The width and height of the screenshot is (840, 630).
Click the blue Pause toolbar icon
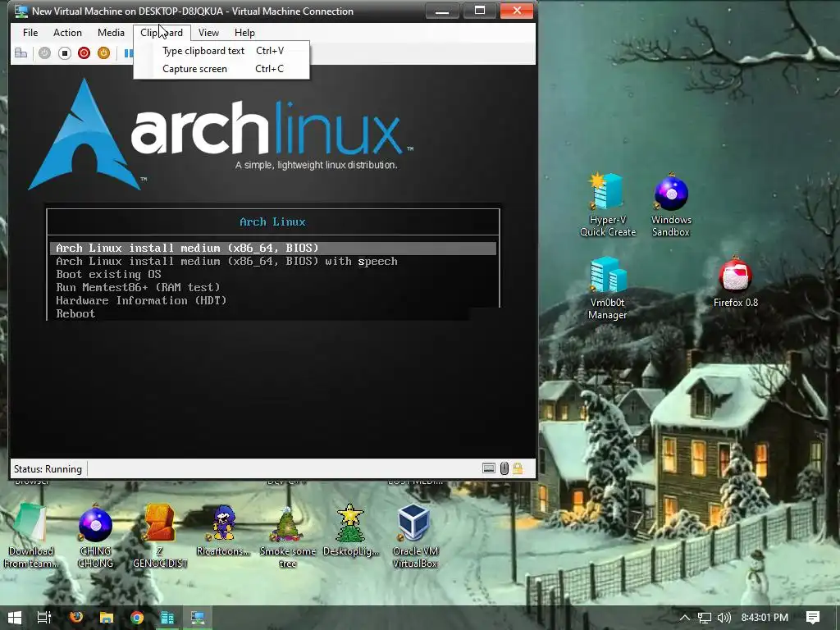(x=129, y=53)
